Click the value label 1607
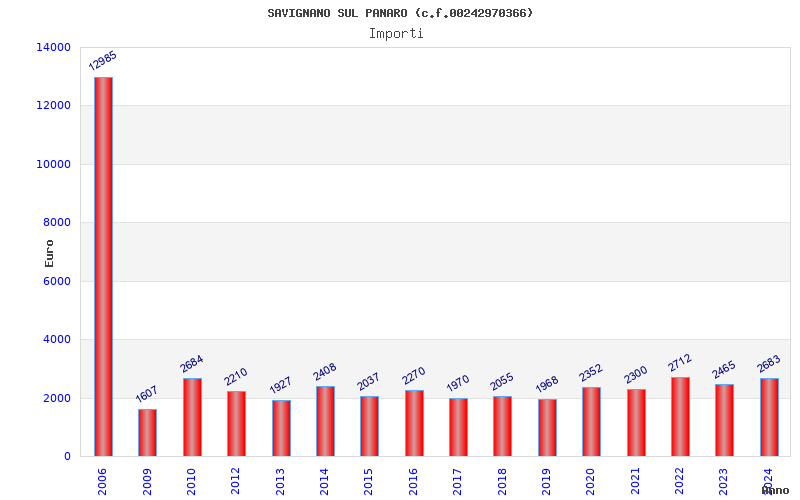 (146, 394)
